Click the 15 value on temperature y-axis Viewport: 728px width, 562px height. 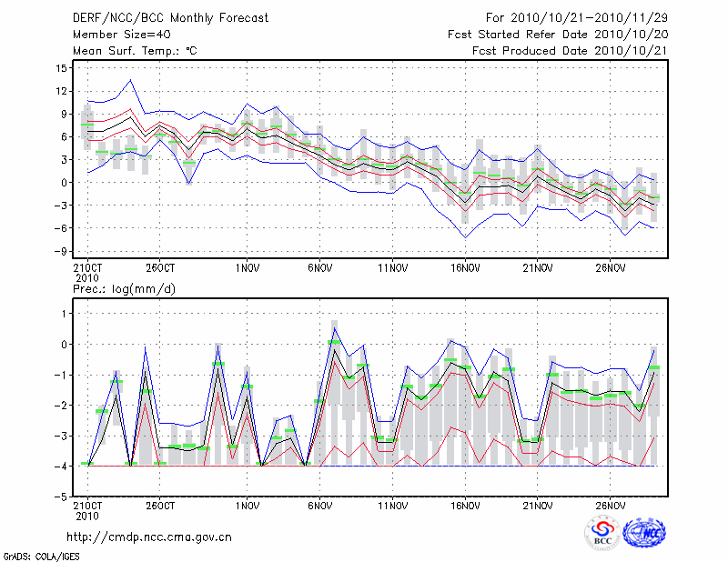[x=61, y=68]
